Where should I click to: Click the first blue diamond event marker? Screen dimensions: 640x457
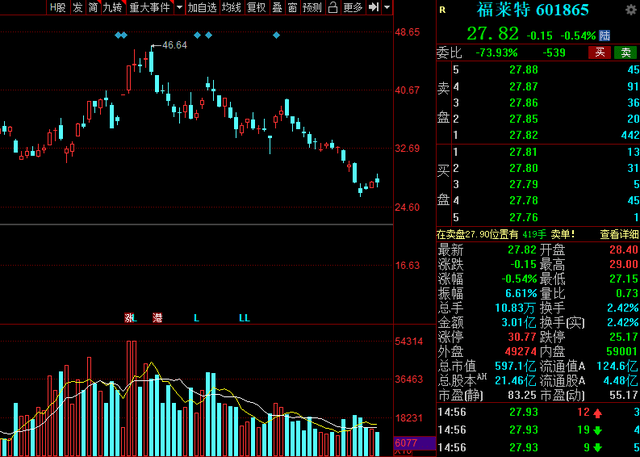(118, 35)
